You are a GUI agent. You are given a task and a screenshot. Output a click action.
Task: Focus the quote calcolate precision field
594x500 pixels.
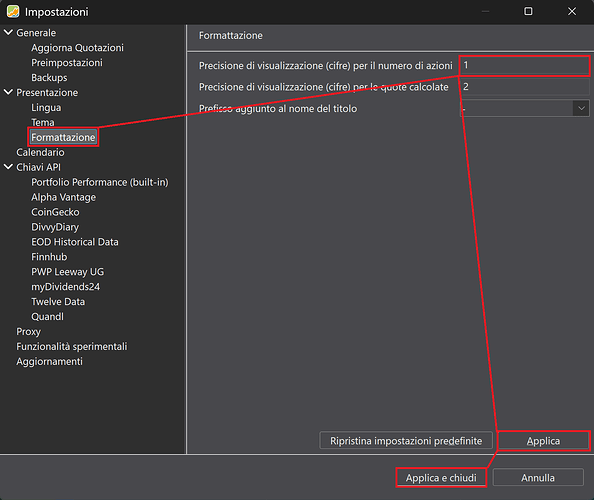pos(525,87)
